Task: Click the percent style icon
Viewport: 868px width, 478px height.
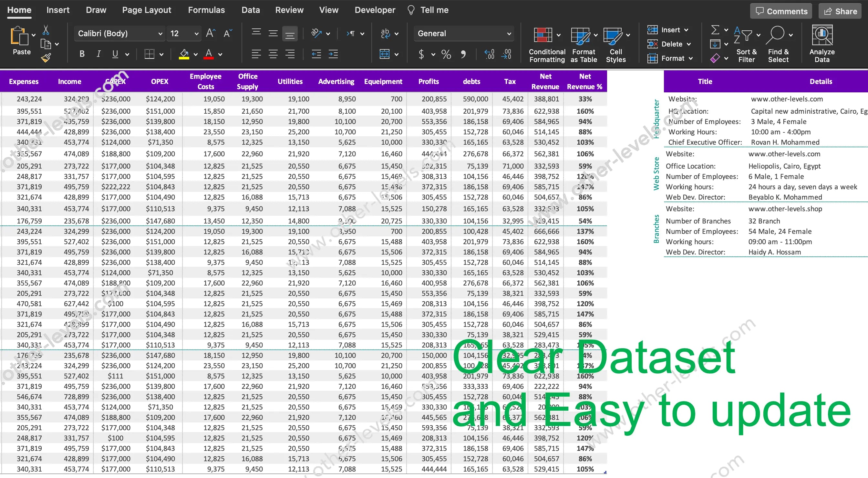Action: [x=446, y=54]
